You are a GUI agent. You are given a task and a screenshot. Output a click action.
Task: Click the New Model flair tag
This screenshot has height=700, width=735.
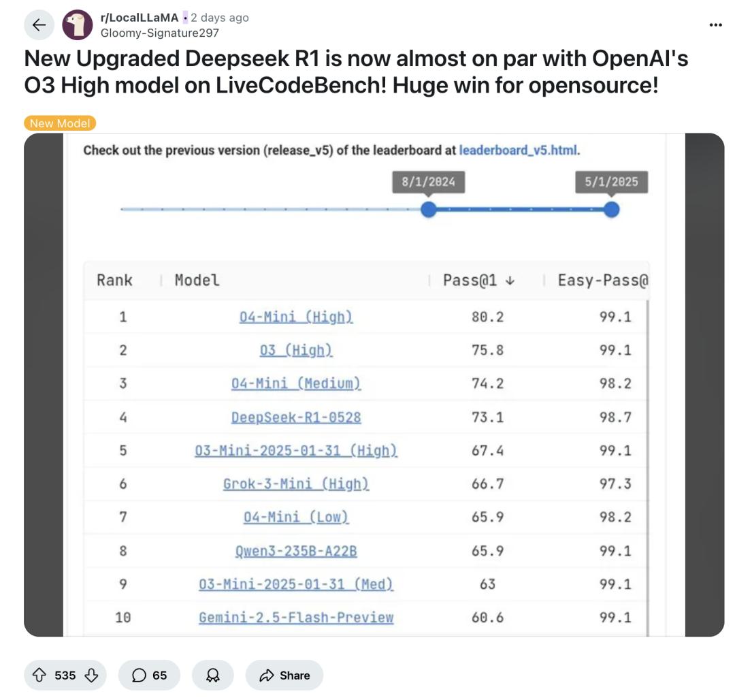point(60,123)
